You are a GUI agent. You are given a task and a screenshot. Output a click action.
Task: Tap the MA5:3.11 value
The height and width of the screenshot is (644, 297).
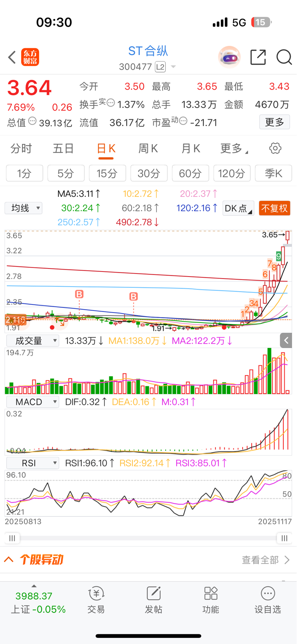[x=79, y=193]
